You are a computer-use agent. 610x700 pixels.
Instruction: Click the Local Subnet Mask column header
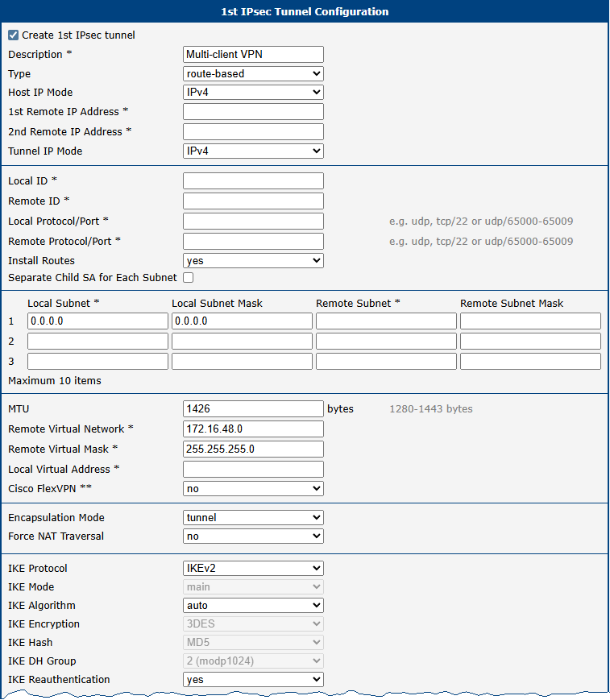tap(217, 304)
